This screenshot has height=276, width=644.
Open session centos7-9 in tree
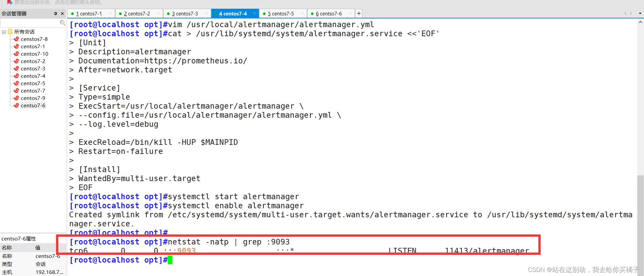(33, 98)
